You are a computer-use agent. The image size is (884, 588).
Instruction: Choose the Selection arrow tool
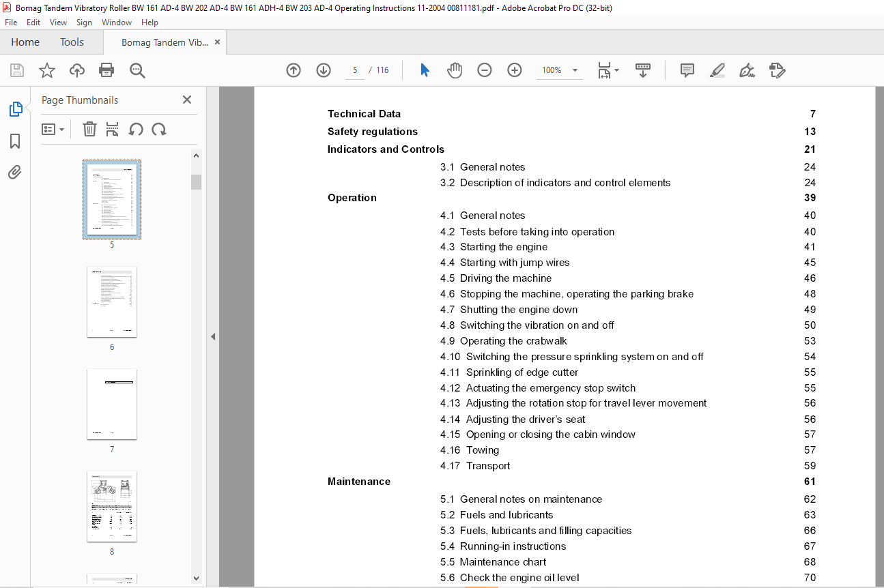pos(425,70)
